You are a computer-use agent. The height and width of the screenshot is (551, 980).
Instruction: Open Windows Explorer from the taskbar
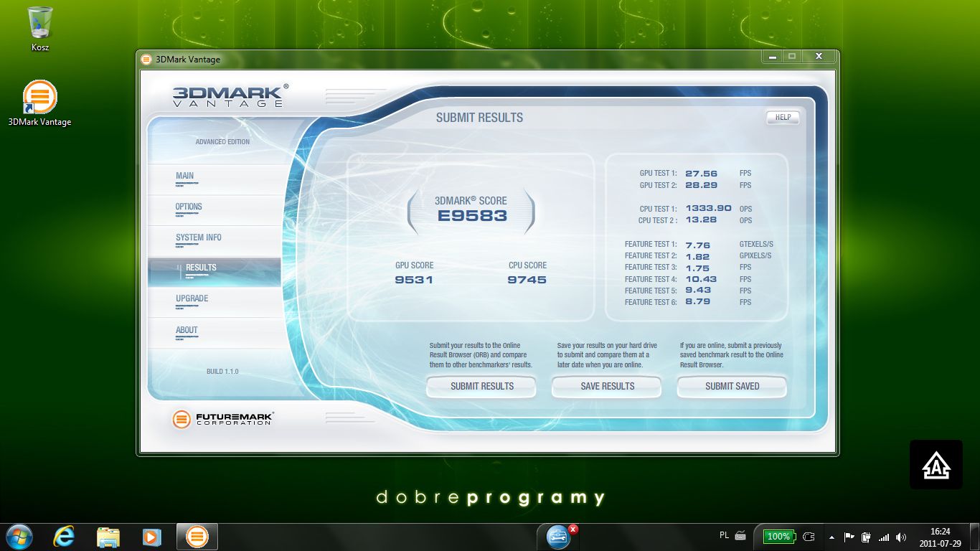click(x=108, y=537)
